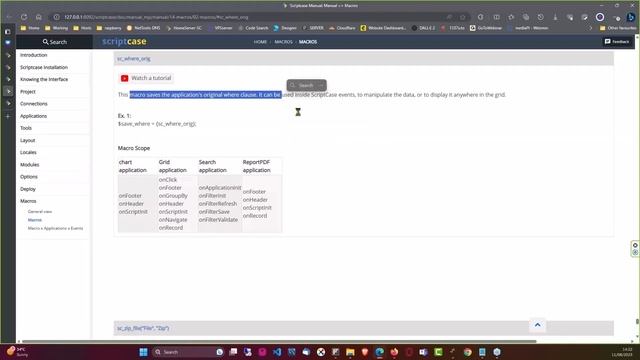Open the sc_zip_file heading link
640x360 pixels.
143,328
